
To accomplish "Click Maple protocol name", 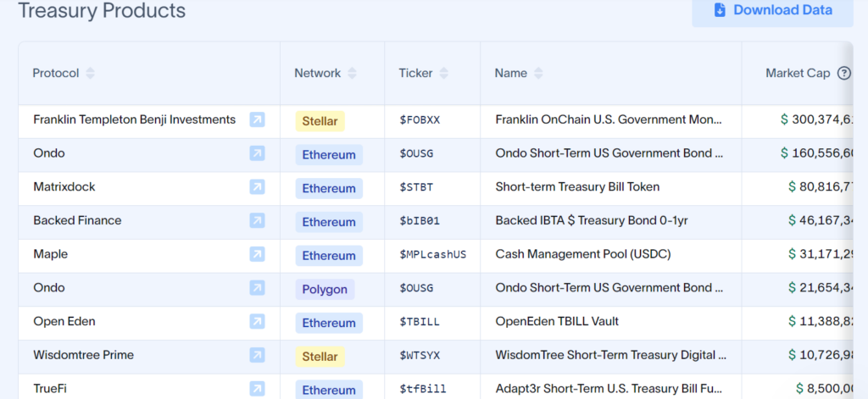I will click(50, 254).
